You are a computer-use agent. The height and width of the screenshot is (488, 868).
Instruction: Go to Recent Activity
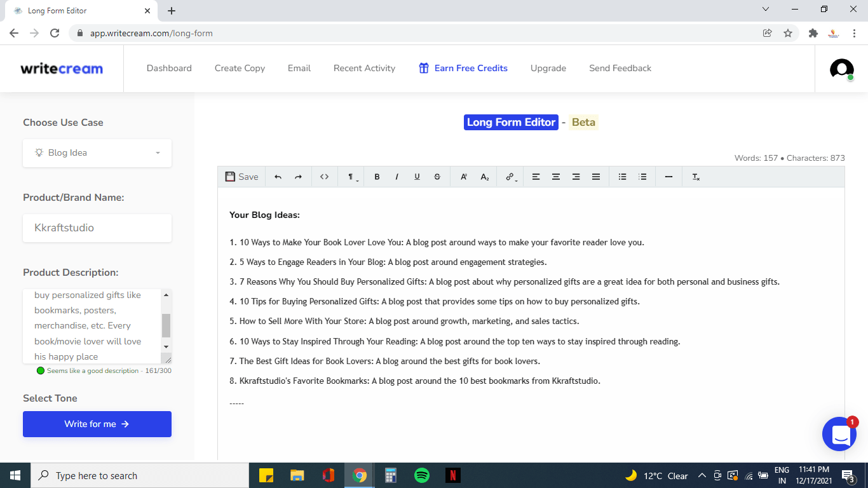[x=364, y=68]
